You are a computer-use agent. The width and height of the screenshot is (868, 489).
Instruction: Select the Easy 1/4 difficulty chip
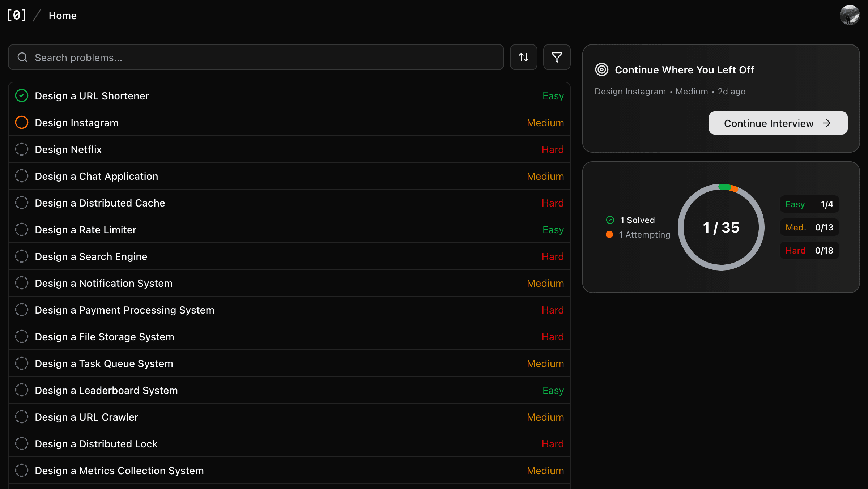809,204
